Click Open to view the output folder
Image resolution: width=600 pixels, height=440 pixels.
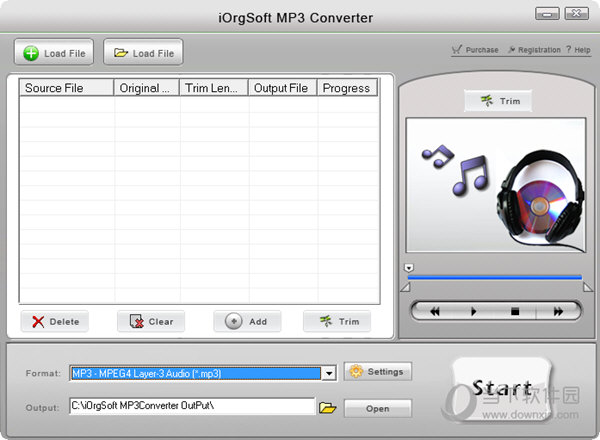378,408
